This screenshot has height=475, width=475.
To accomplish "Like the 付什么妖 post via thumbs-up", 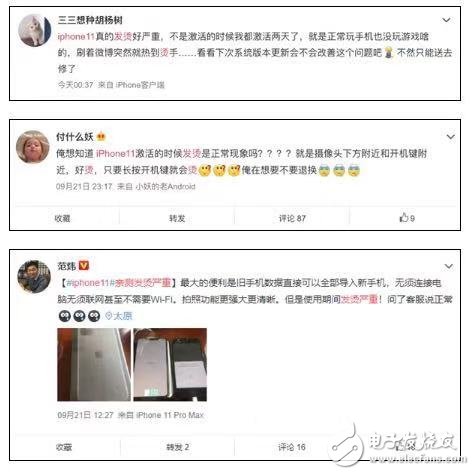I will pos(407,218).
